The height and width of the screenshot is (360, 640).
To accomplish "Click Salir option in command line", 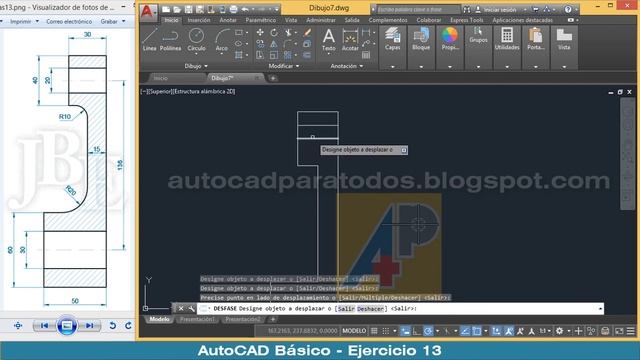I will pos(346,309).
